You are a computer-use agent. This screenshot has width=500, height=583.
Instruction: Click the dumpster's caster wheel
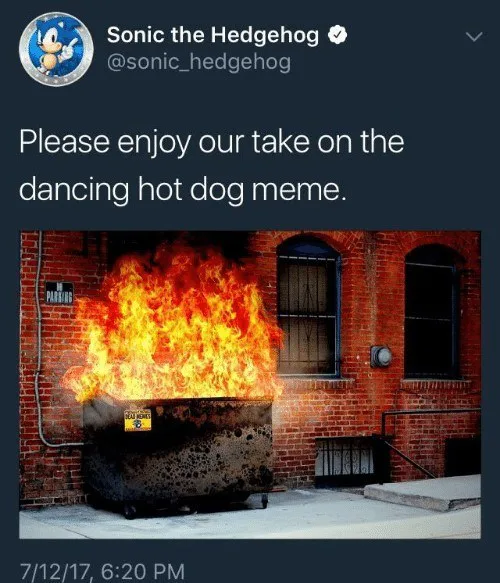pyautogui.click(x=264, y=500)
